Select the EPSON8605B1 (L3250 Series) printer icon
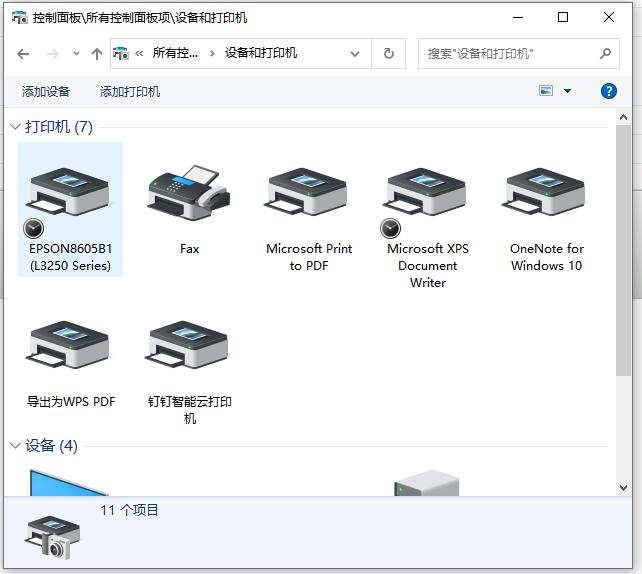The image size is (642, 574). pyautogui.click(x=68, y=192)
